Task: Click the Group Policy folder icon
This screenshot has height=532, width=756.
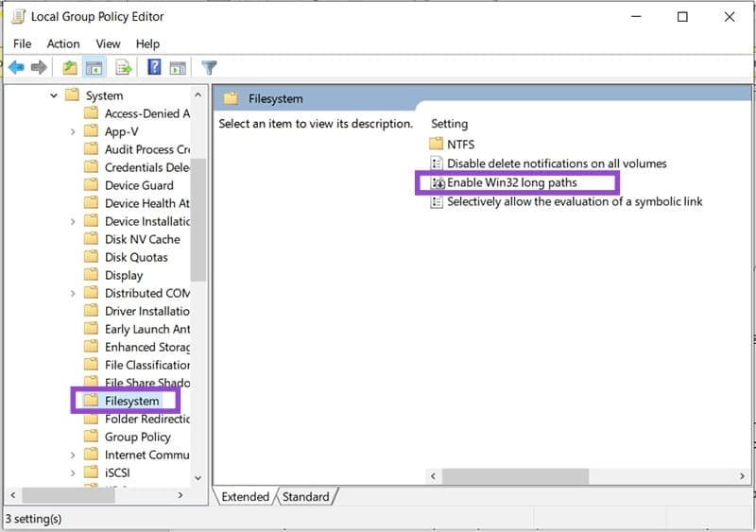Action: tap(91, 436)
